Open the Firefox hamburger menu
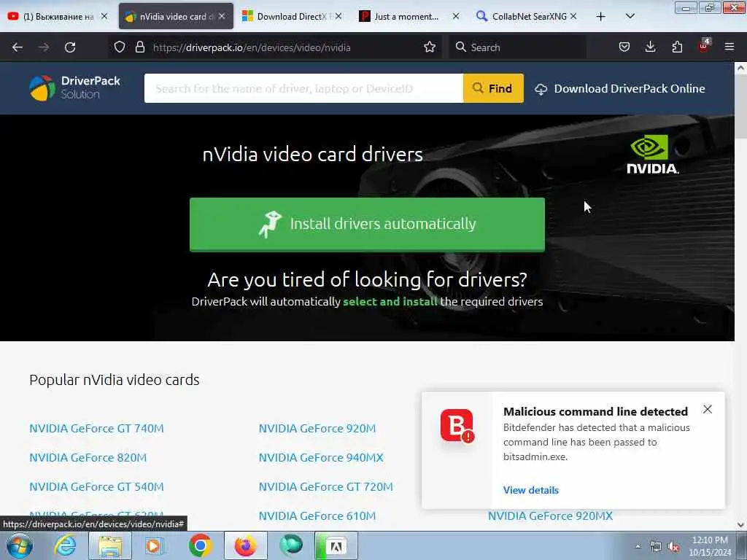The height and width of the screenshot is (560, 747). pos(729,47)
